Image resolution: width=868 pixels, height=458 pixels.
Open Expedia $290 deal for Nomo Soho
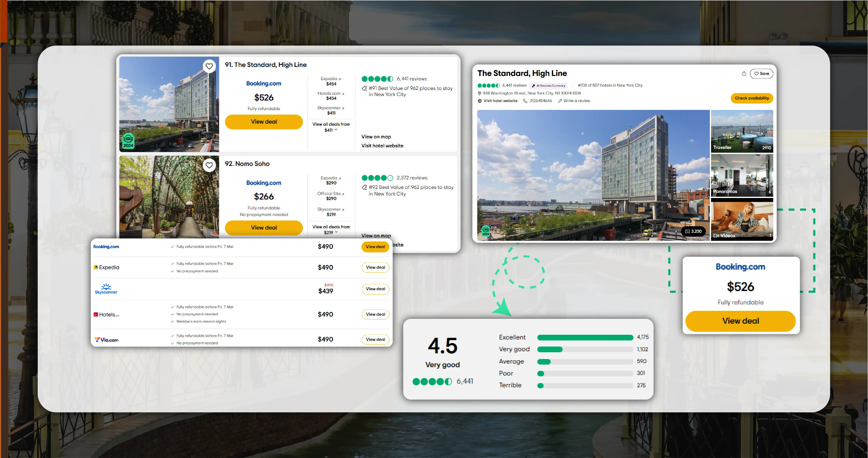coord(331,180)
